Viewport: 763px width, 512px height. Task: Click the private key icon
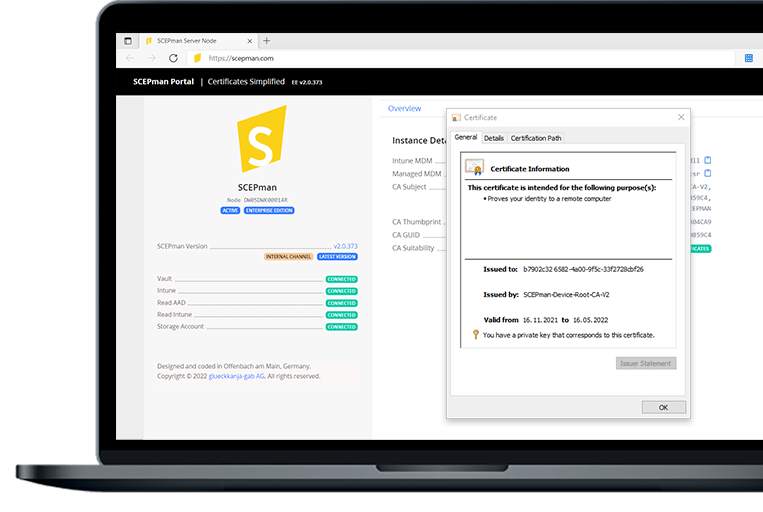click(x=476, y=334)
